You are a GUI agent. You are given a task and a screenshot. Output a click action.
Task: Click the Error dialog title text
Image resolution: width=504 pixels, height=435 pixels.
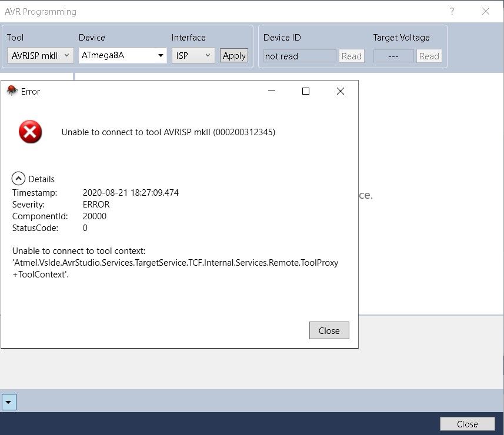30,92
